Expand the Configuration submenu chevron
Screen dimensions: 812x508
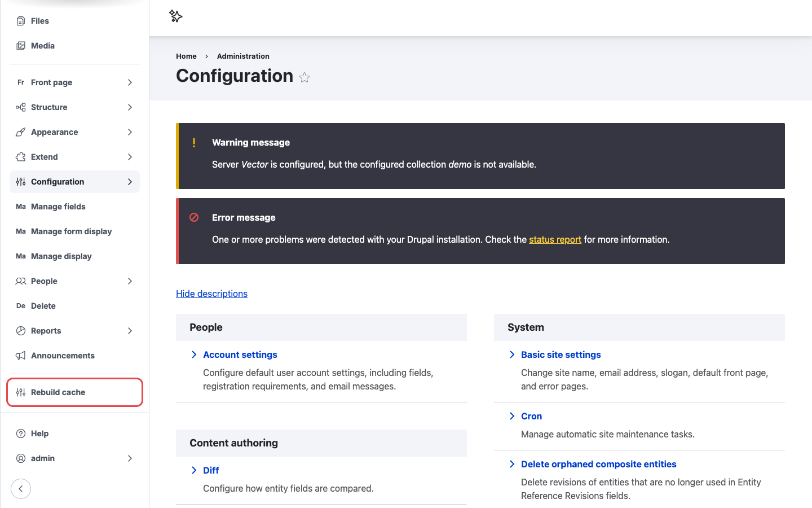[130, 182]
